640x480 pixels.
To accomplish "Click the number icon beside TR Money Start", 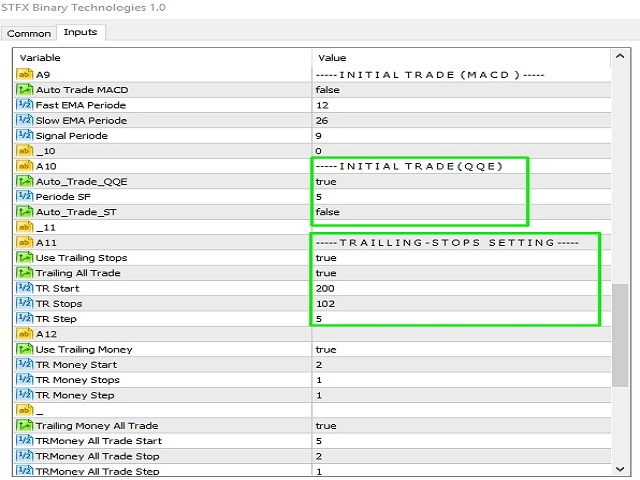I will pyautogui.click(x=24, y=364).
